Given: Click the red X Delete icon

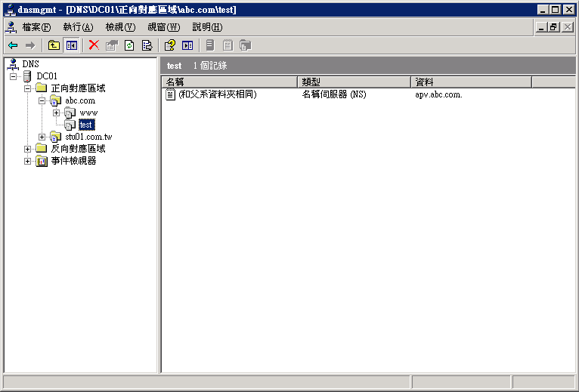Looking at the screenshot, I should point(94,45).
